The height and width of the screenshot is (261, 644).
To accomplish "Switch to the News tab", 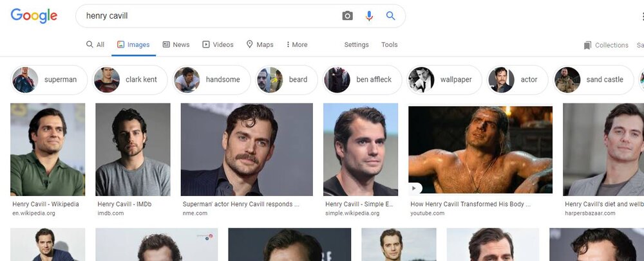I will 176,45.
